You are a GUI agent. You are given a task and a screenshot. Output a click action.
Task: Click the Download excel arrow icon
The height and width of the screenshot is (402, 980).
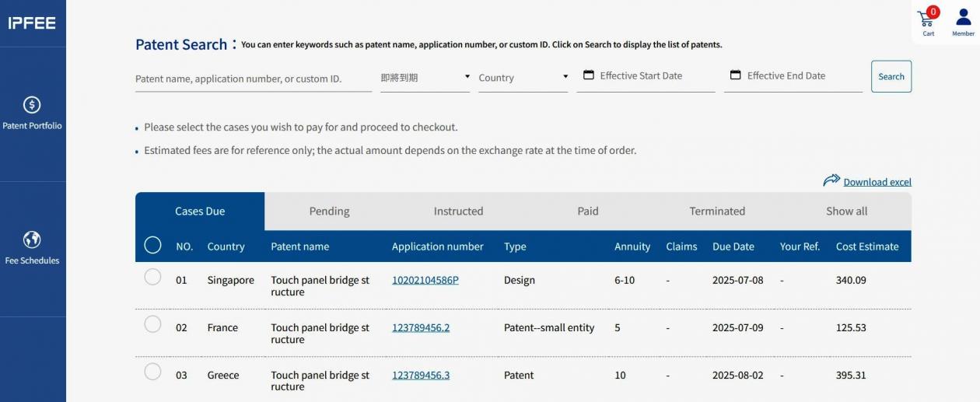[831, 180]
